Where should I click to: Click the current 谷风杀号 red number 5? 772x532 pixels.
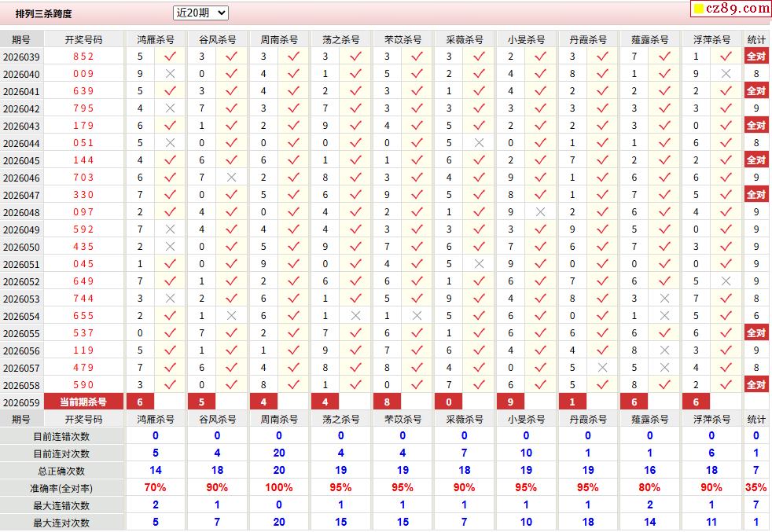[201, 402]
